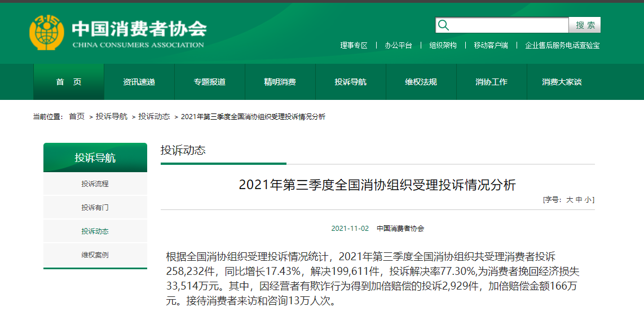Open the 办公平台 link
The height and width of the screenshot is (324, 644).
(x=398, y=45)
